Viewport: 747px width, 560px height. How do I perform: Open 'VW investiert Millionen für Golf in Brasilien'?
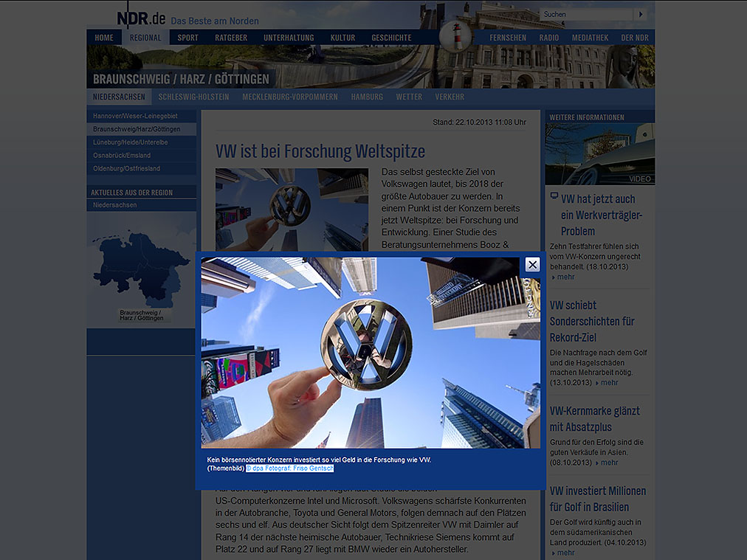[598, 499]
